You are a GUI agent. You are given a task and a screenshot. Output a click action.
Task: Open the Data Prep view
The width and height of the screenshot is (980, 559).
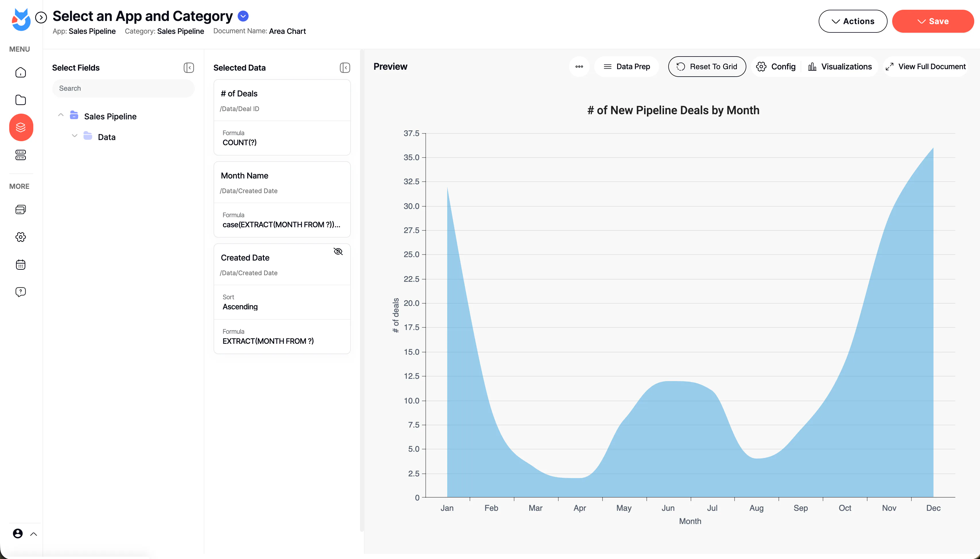pos(627,66)
